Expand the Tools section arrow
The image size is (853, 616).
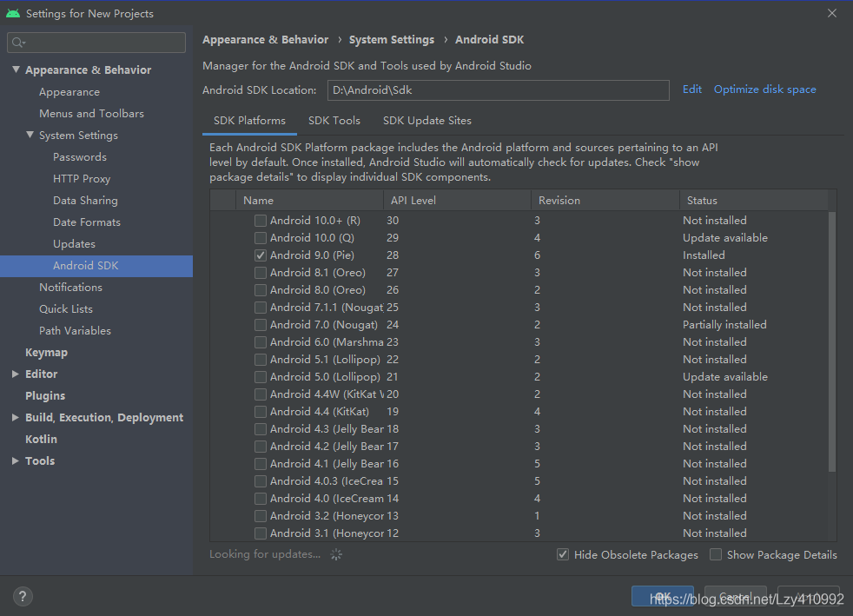point(16,460)
